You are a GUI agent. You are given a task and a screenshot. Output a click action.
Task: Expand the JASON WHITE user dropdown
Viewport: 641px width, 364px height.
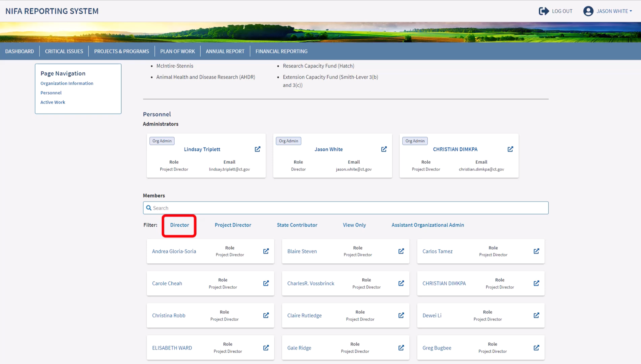pyautogui.click(x=614, y=11)
